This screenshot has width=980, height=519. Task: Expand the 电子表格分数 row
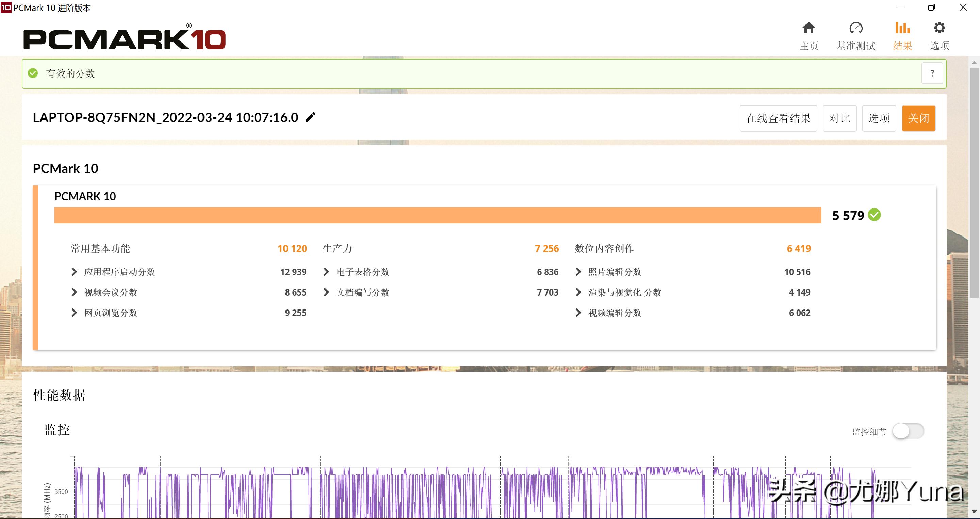326,272
